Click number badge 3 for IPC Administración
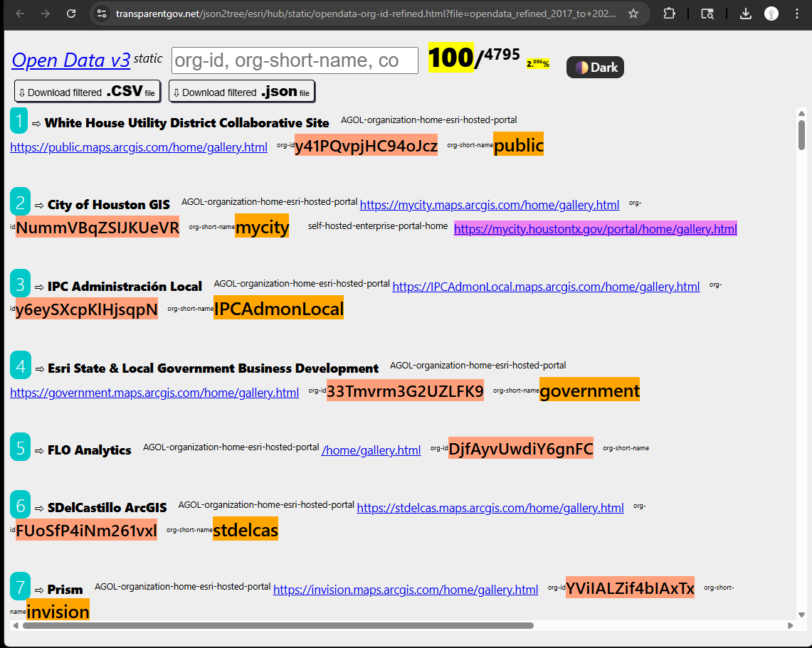The image size is (812, 648). pyautogui.click(x=20, y=283)
